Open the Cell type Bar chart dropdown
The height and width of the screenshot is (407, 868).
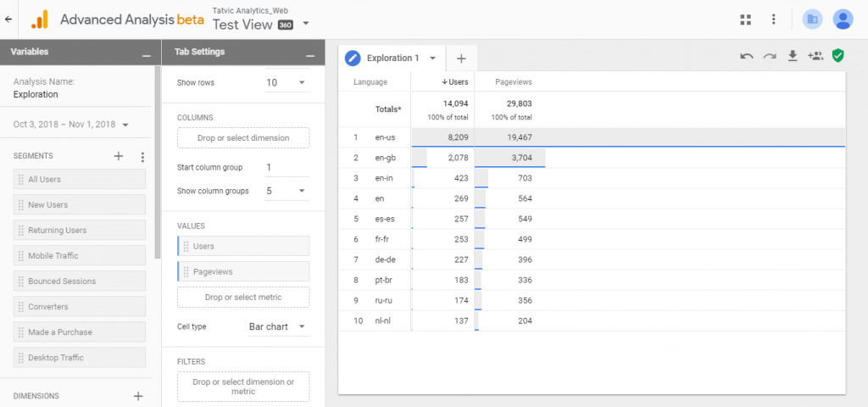tap(277, 326)
